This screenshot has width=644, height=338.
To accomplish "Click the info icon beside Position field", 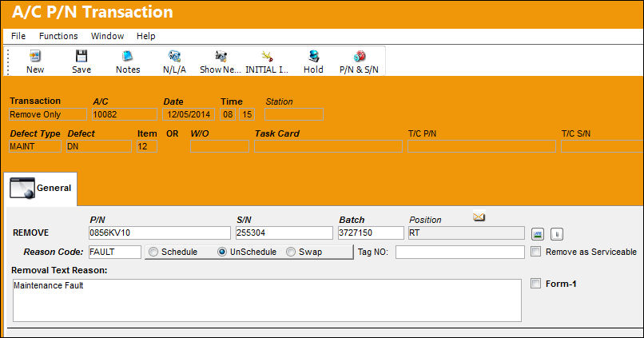I will (557, 234).
